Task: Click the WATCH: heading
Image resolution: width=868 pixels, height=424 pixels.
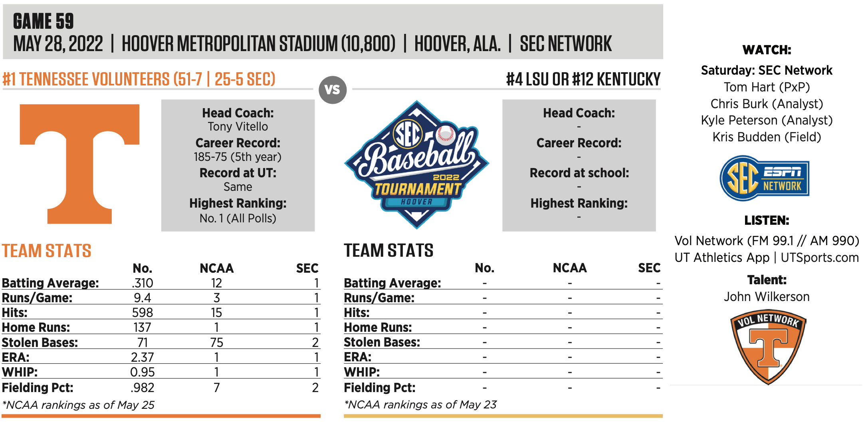Action: click(767, 50)
